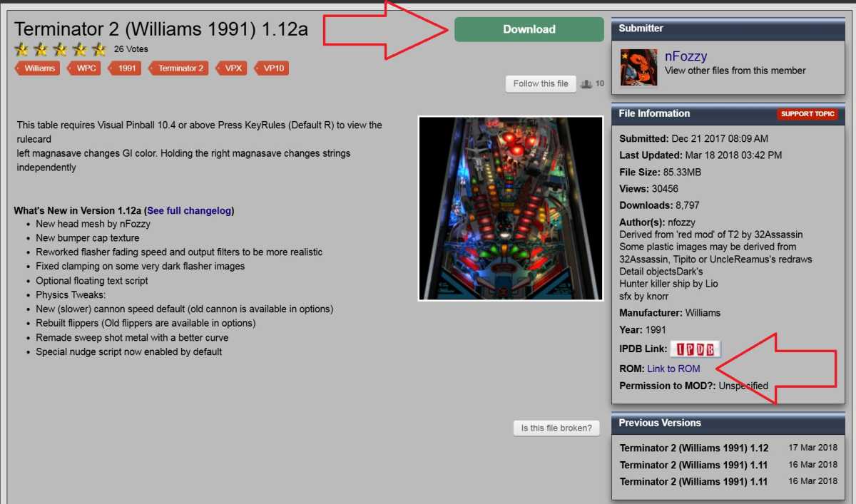Screen dimensions: 856x504
Task: Enlarge the Terminator 2 table screenshot
Action: pos(511,208)
